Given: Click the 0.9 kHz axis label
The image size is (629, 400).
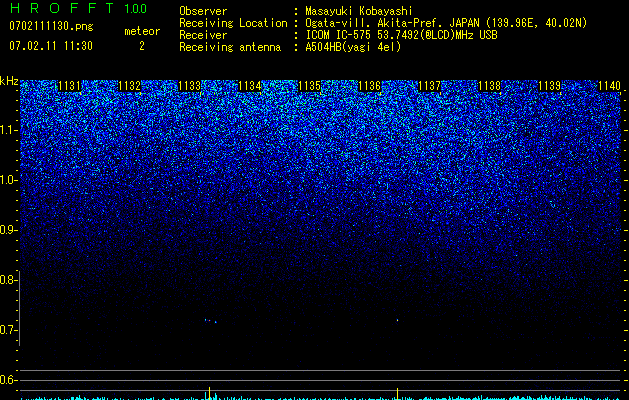Looking at the screenshot, I should click(8, 230).
